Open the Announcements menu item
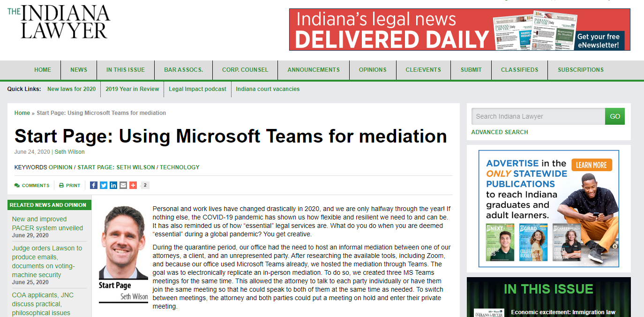Viewport: 644px width, 317px height. (x=314, y=70)
